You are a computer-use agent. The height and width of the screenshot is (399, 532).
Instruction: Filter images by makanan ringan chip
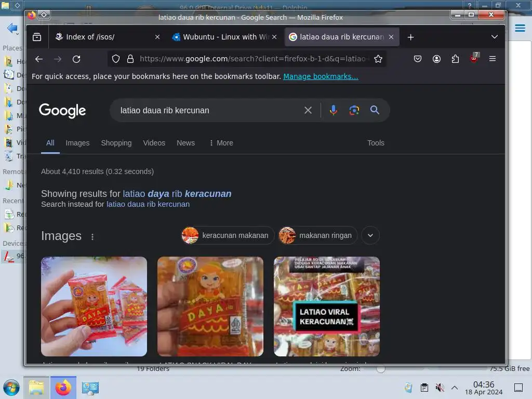pyautogui.click(x=317, y=235)
